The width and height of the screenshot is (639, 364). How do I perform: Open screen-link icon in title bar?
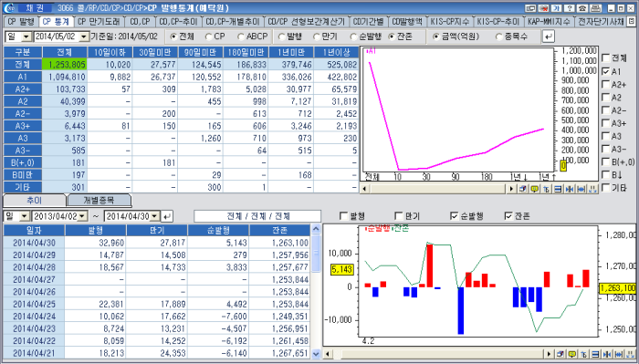(x=530, y=8)
